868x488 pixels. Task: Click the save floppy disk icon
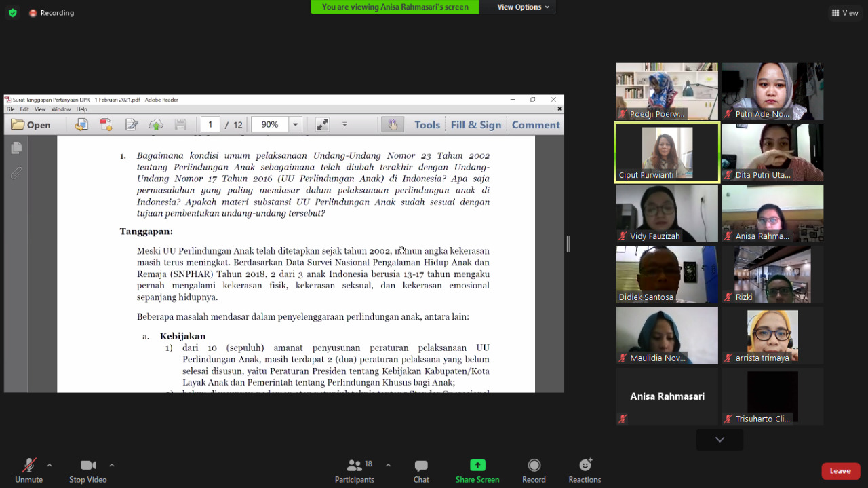(180, 125)
